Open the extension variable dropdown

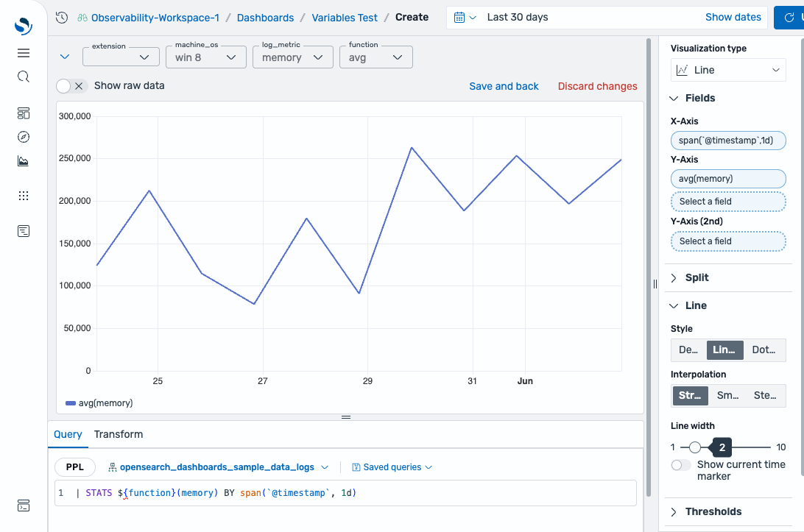(121, 57)
